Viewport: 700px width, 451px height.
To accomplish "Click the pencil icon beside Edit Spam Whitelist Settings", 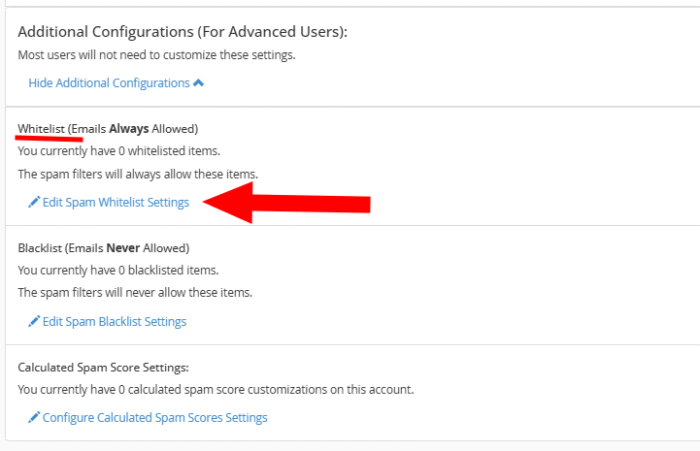I will point(34,202).
